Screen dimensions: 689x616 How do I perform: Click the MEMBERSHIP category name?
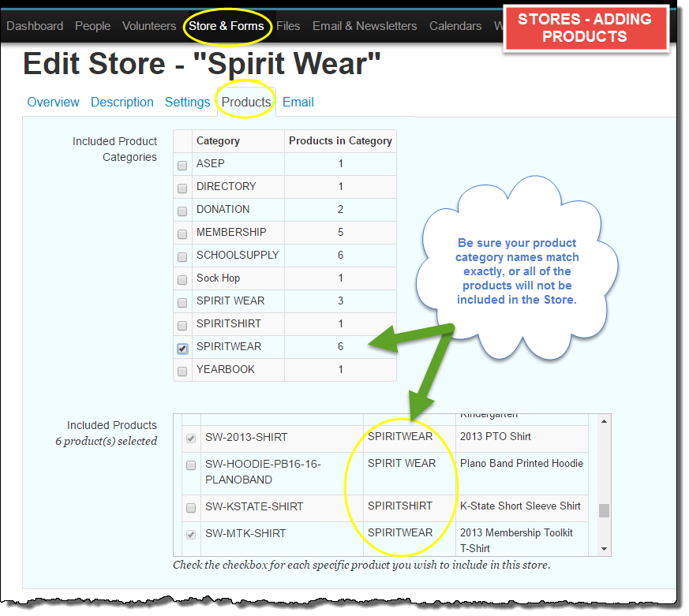click(x=231, y=232)
